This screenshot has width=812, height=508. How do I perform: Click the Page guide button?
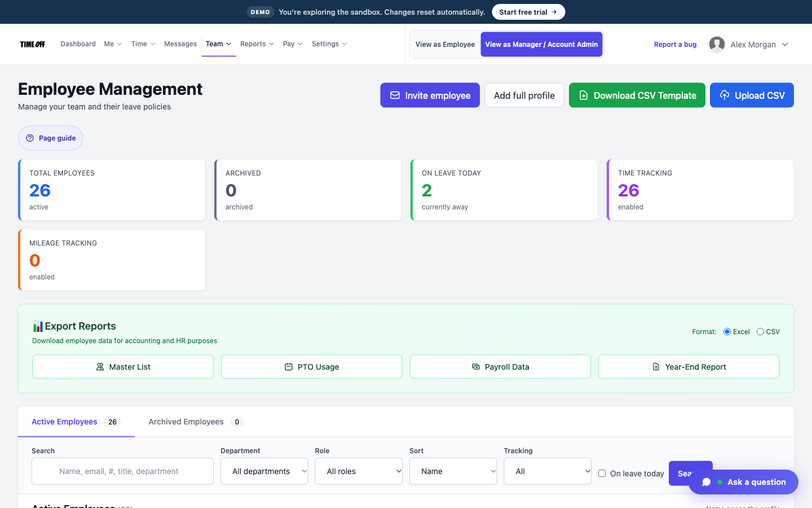(x=51, y=138)
